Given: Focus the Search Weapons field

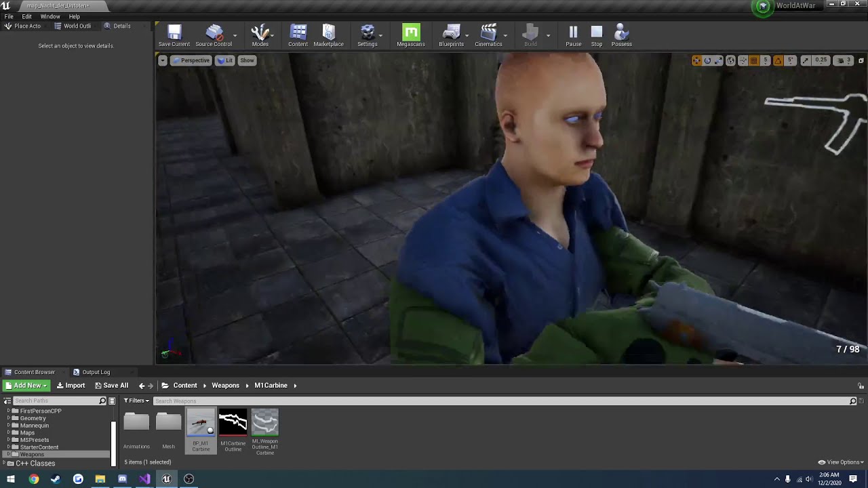Looking at the screenshot, I should click(x=505, y=401).
